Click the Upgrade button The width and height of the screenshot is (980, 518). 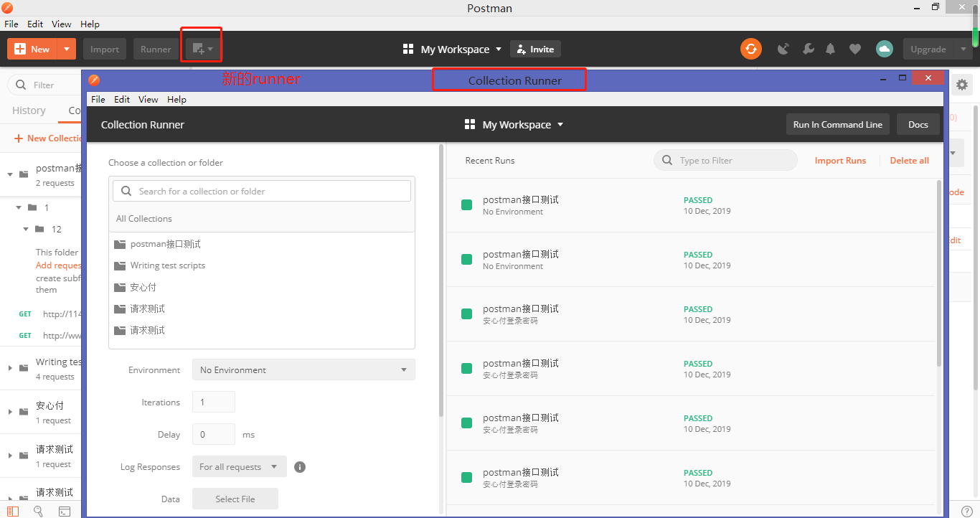coord(928,49)
